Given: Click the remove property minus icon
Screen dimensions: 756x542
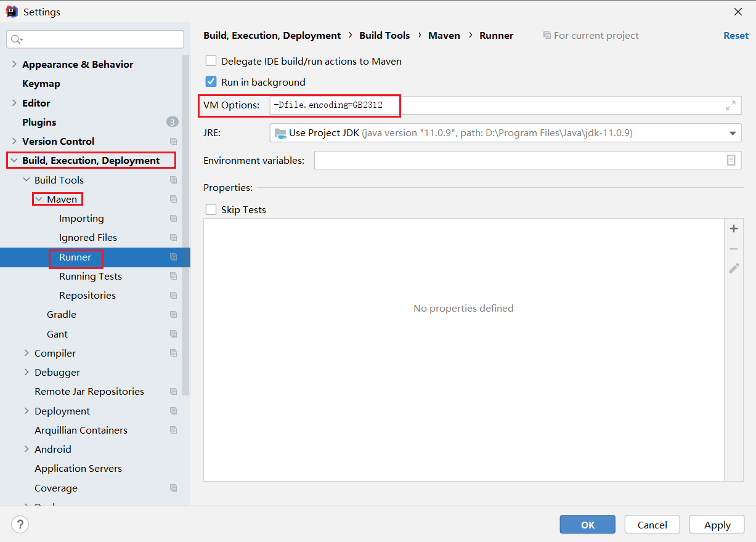Looking at the screenshot, I should pos(733,249).
